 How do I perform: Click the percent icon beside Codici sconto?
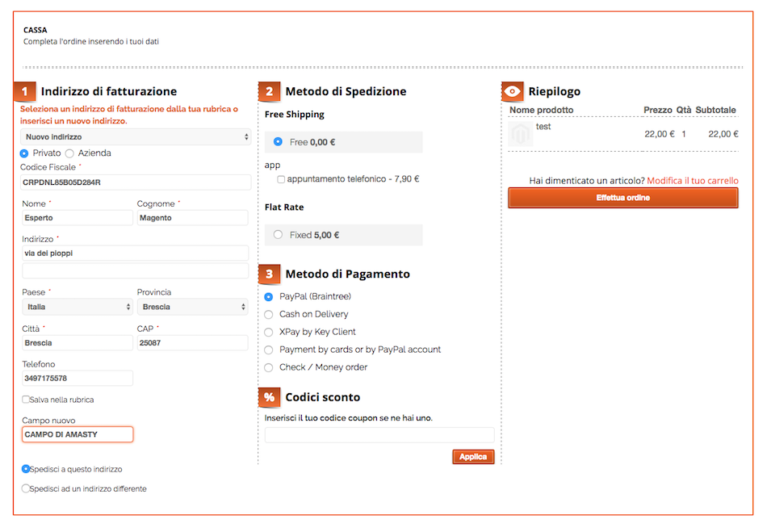(x=269, y=397)
